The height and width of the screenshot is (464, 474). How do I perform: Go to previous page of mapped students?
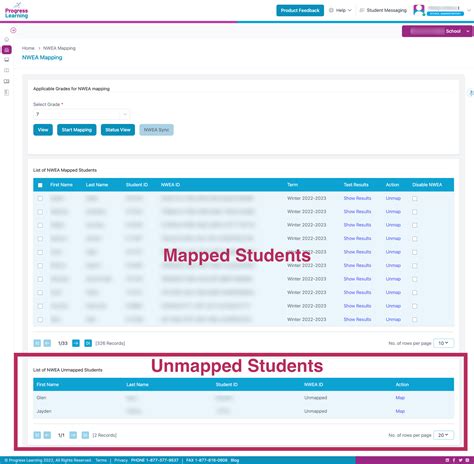(47, 343)
